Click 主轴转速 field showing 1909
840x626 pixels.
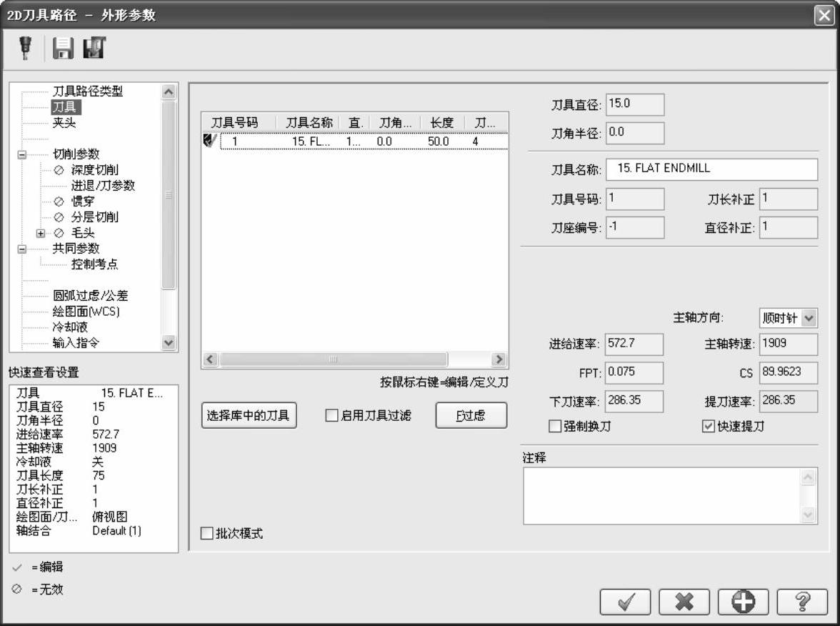[x=789, y=344]
